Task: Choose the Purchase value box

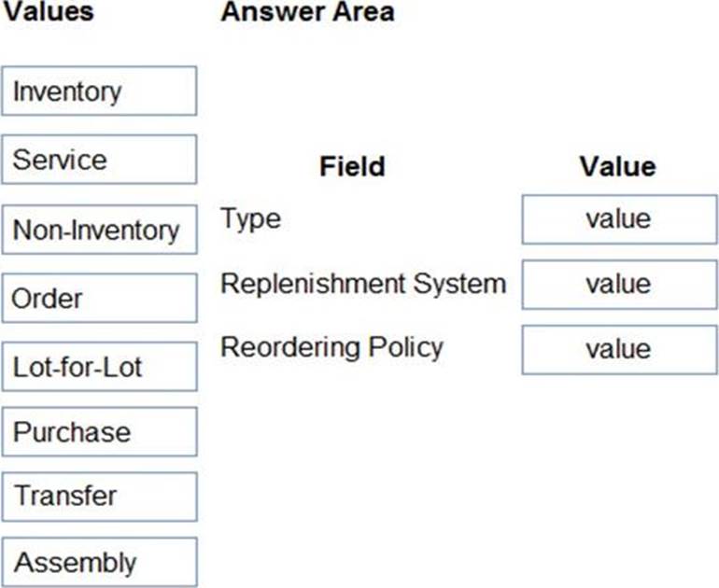Action: click(x=99, y=432)
